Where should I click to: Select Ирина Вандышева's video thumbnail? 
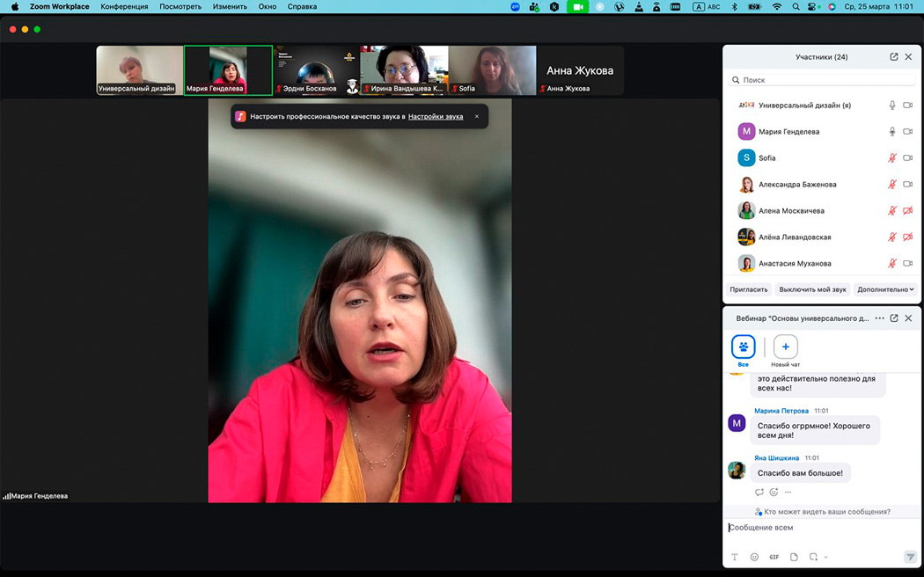point(404,70)
